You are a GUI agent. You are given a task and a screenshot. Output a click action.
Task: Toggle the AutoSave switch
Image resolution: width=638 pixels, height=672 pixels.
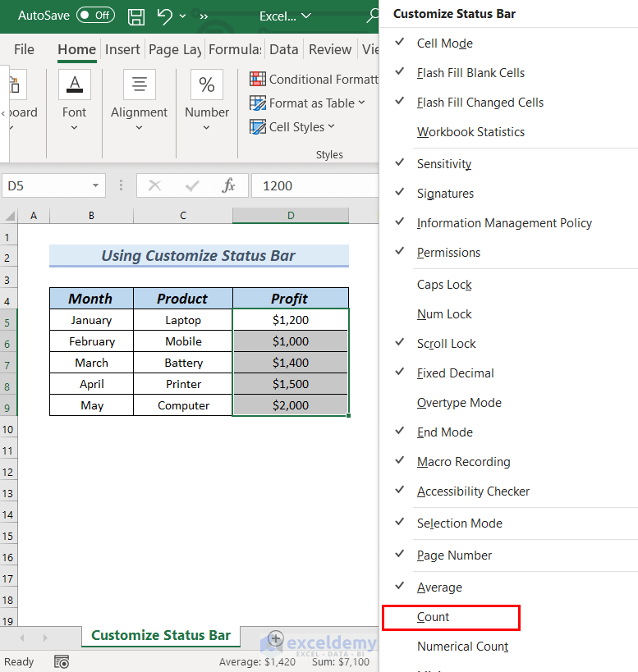[x=95, y=16]
